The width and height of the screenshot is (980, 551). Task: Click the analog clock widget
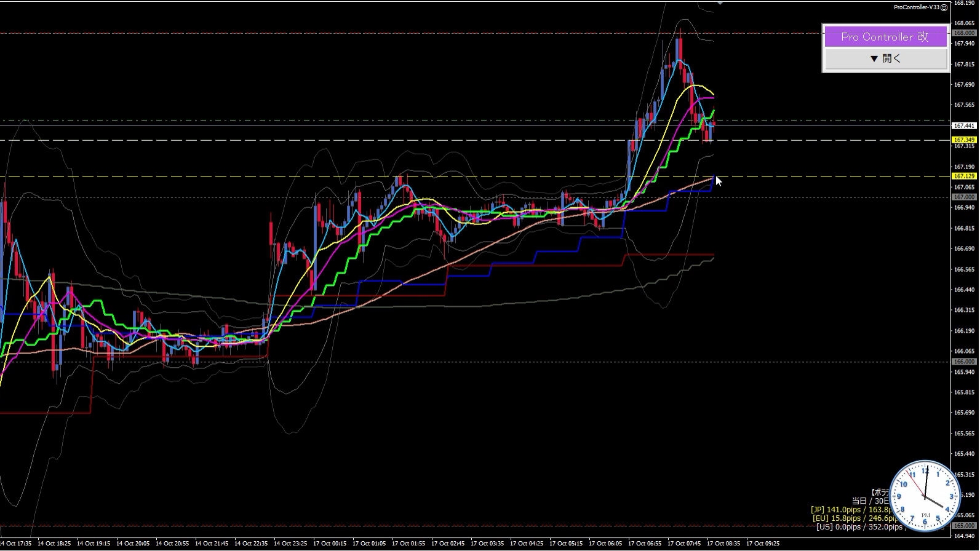click(925, 496)
